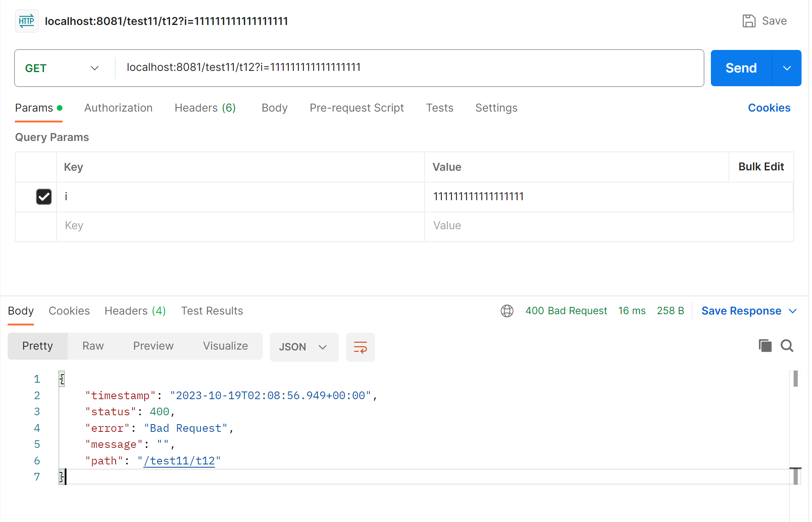This screenshot has height=522, width=812.
Task: Open the request Settings tab
Action: point(496,108)
